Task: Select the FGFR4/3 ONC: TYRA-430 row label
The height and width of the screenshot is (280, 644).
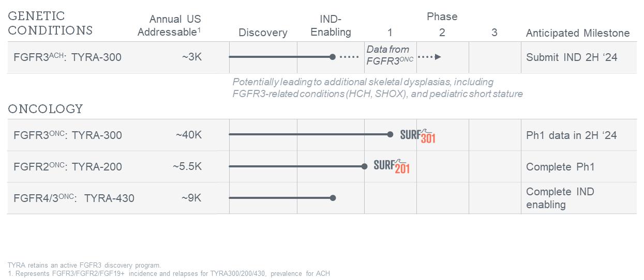Action: click(74, 198)
